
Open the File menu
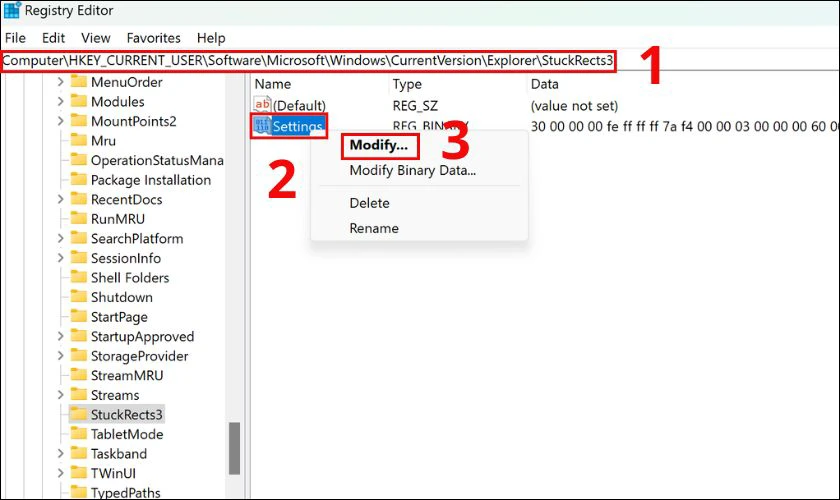[16, 38]
